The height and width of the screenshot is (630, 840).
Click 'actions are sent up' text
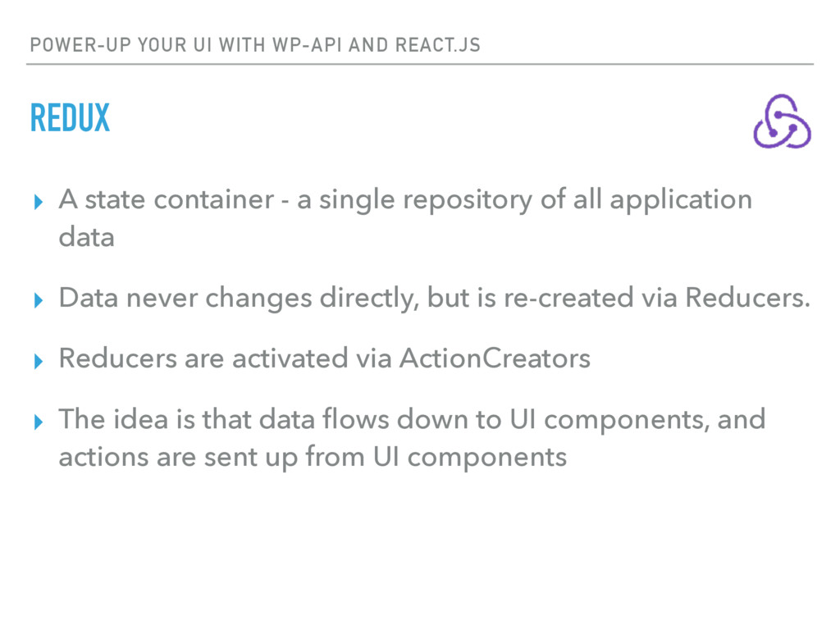(x=178, y=458)
